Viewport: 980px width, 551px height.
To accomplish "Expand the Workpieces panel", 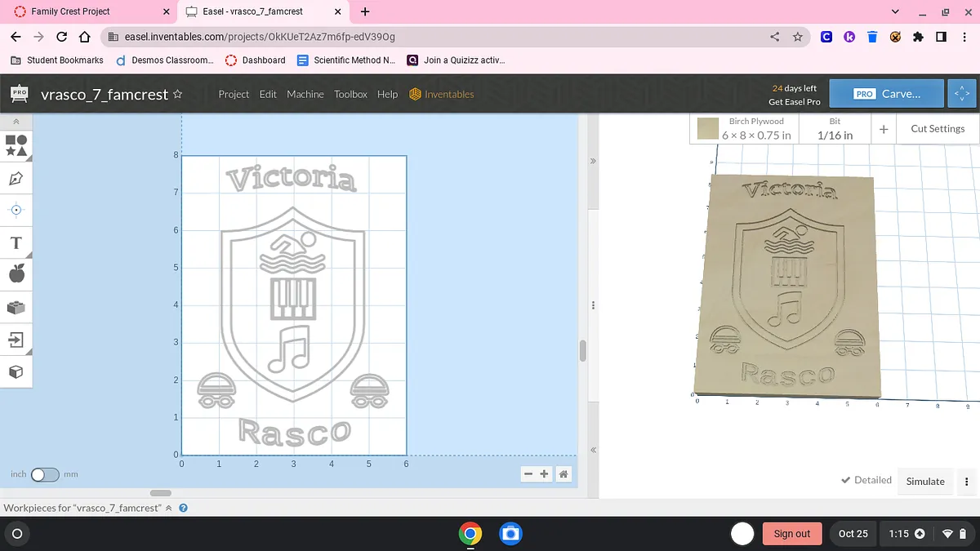I will 169,508.
